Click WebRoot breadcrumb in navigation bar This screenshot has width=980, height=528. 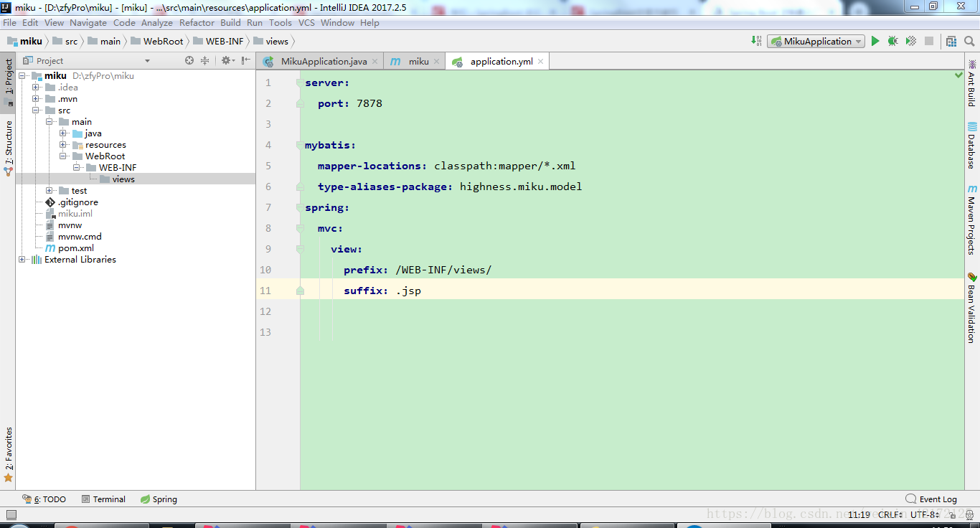[156, 41]
